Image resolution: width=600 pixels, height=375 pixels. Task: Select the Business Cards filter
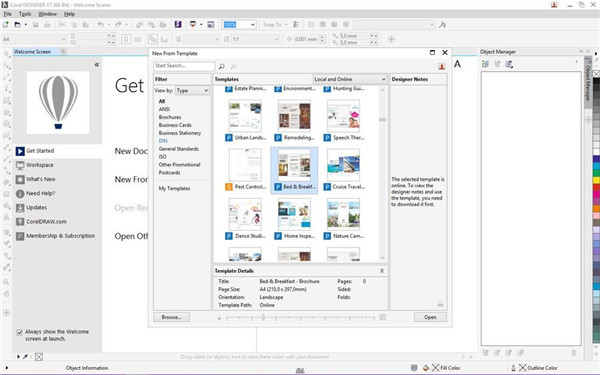[x=175, y=125]
